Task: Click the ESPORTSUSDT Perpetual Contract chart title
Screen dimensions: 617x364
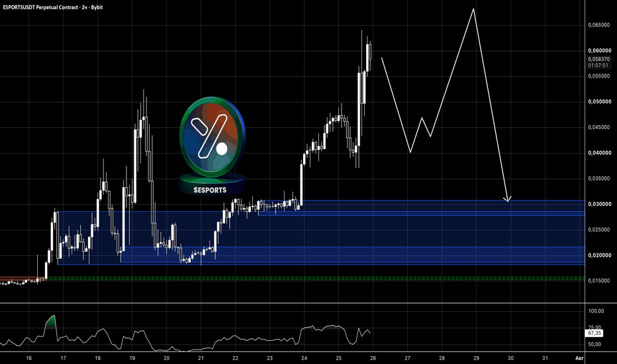Action: (53, 7)
